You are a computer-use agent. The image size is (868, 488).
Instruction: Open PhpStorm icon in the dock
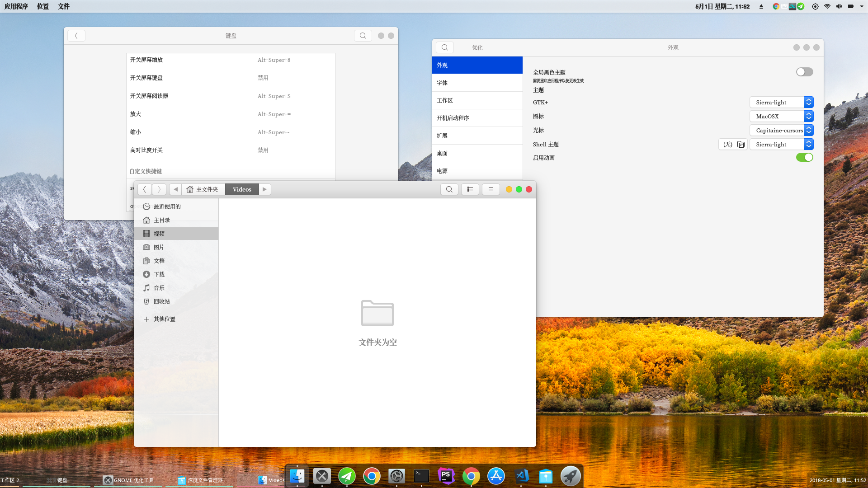click(x=446, y=476)
